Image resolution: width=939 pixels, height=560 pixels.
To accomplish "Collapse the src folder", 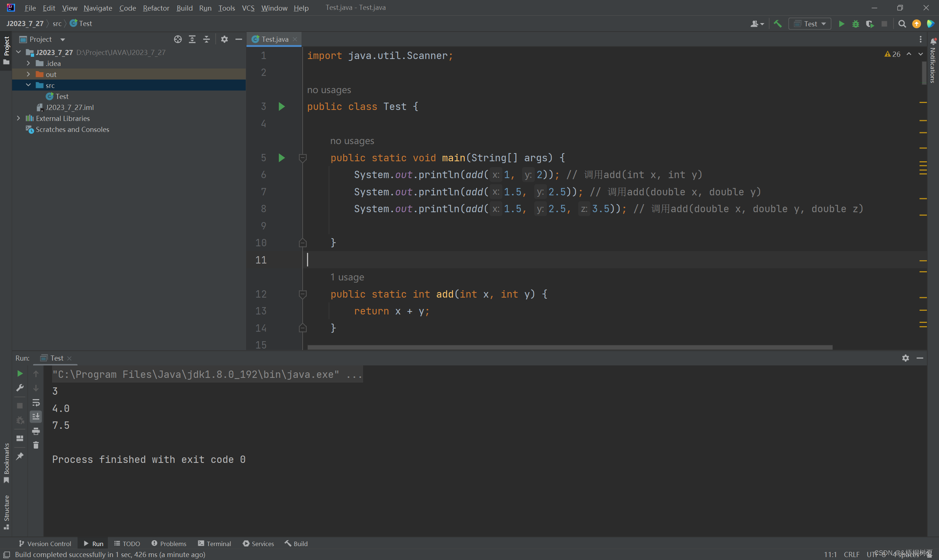I will point(28,85).
